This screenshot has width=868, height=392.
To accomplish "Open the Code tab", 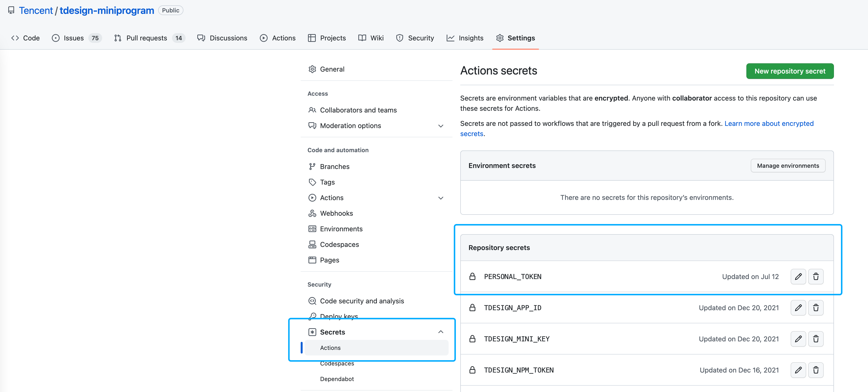I will (x=25, y=38).
